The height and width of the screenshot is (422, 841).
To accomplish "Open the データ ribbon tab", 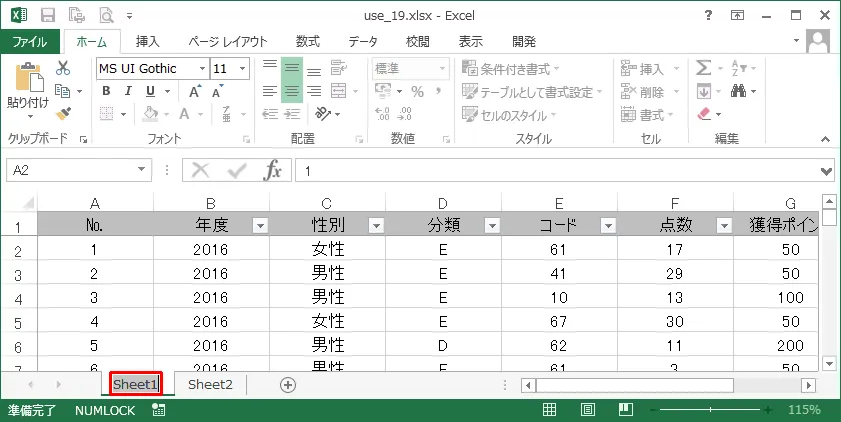I will click(363, 42).
